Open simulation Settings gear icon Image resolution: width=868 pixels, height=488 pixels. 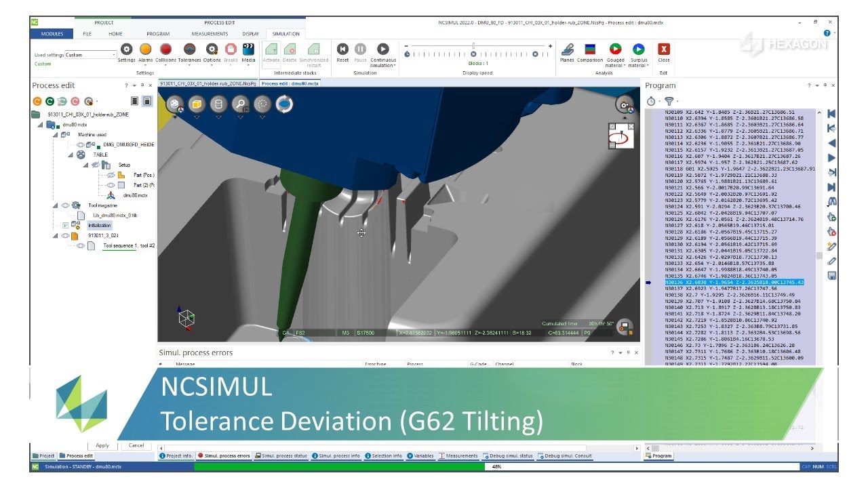[126, 49]
